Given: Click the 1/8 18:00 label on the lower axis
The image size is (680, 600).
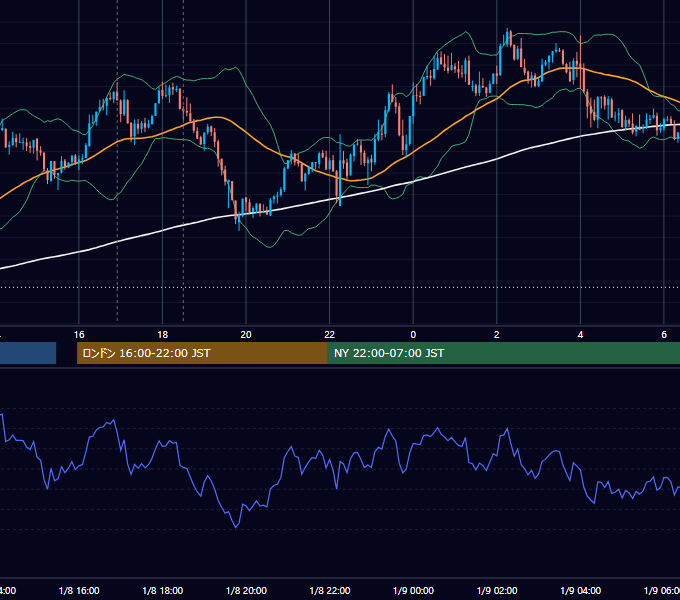Looking at the screenshot, I should click(163, 590).
